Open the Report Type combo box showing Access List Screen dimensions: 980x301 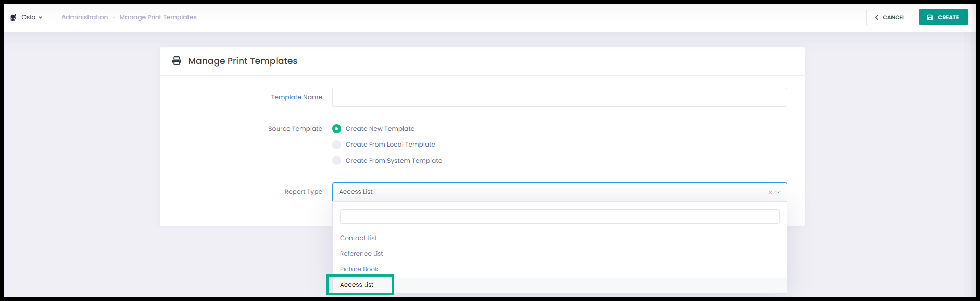tap(559, 192)
